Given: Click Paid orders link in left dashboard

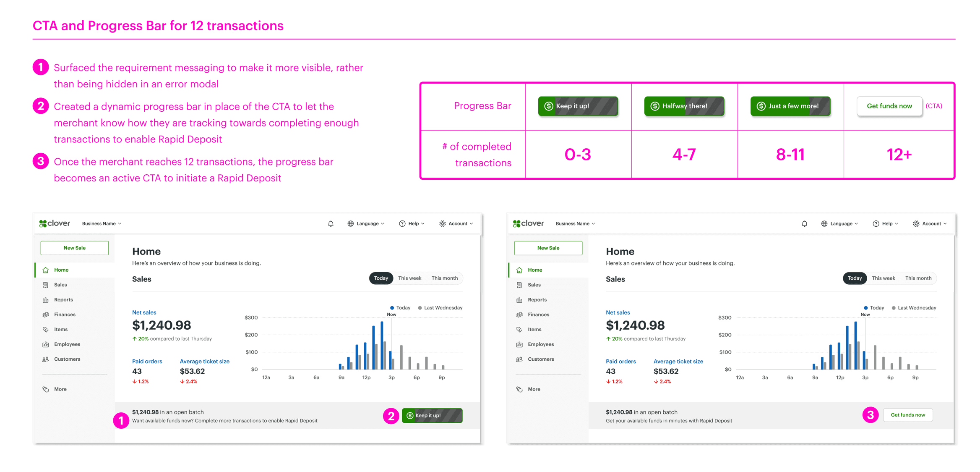Looking at the screenshot, I should click(x=147, y=362).
